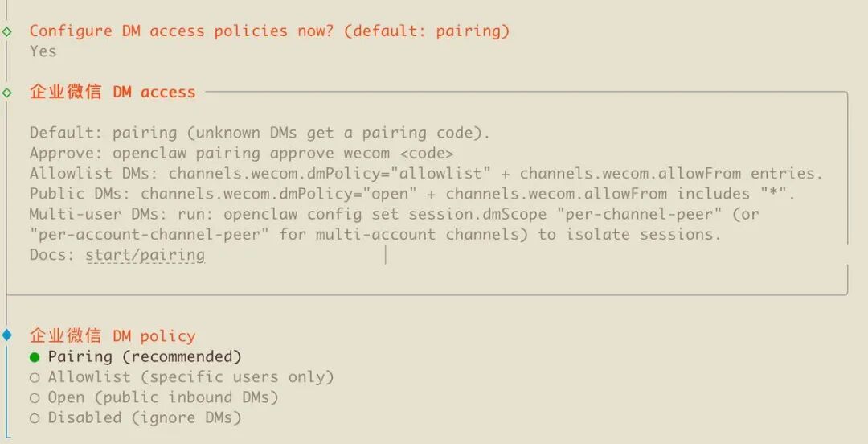The height and width of the screenshot is (444, 868).
Task: Click the 企业微信 DM policy heading
Action: coord(113,335)
